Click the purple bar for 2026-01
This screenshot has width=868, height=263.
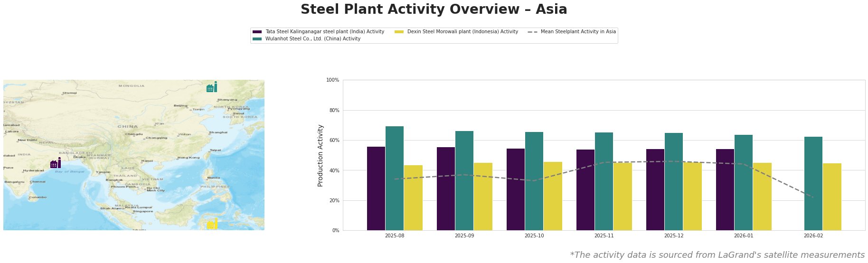725,189
